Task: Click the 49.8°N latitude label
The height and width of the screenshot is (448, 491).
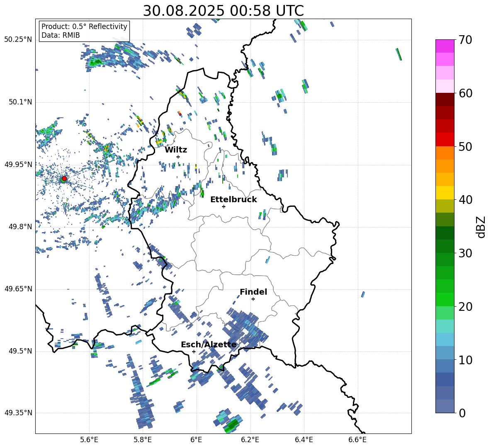Action: coord(20,227)
